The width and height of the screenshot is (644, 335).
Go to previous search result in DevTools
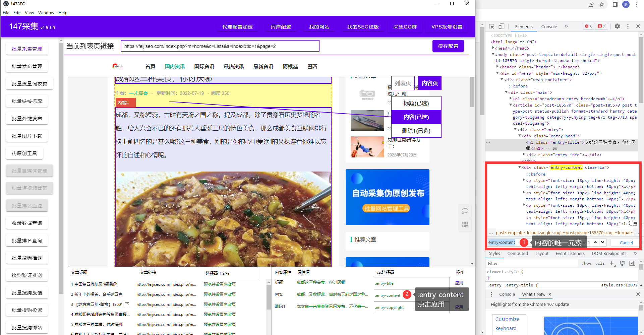click(595, 242)
